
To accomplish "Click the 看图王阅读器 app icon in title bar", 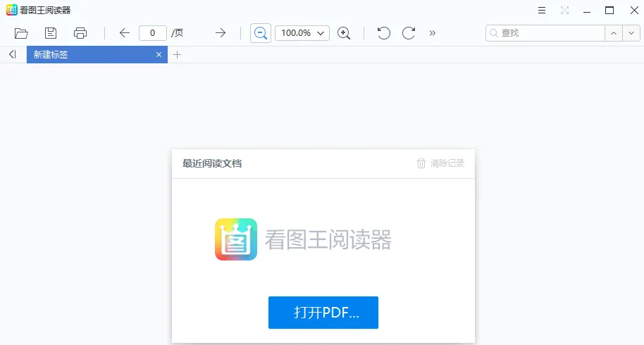I will 11,10.
